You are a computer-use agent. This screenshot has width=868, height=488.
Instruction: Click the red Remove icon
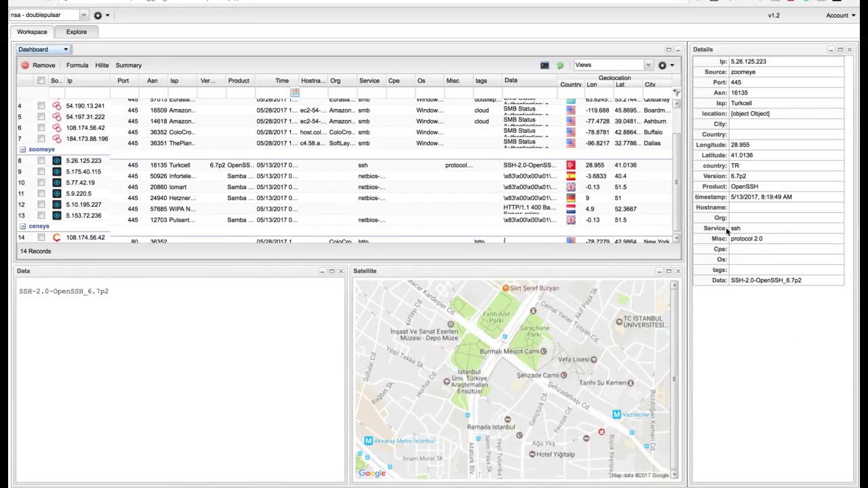tap(25, 66)
